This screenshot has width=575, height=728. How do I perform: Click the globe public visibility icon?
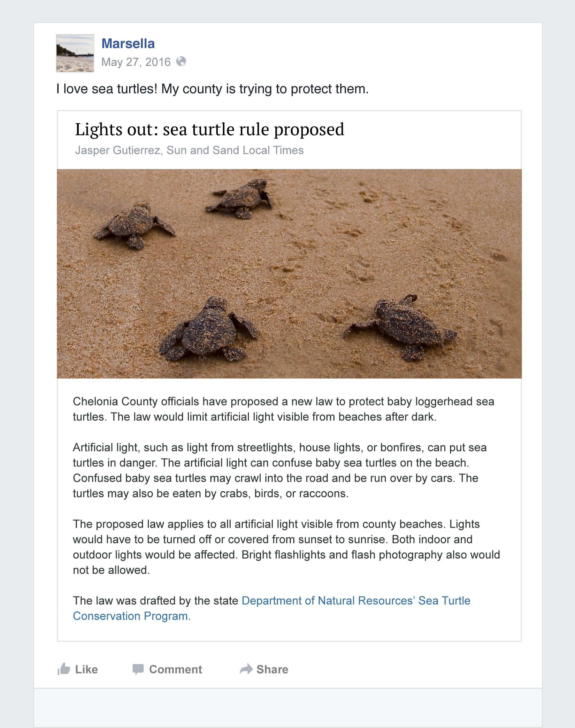181,62
